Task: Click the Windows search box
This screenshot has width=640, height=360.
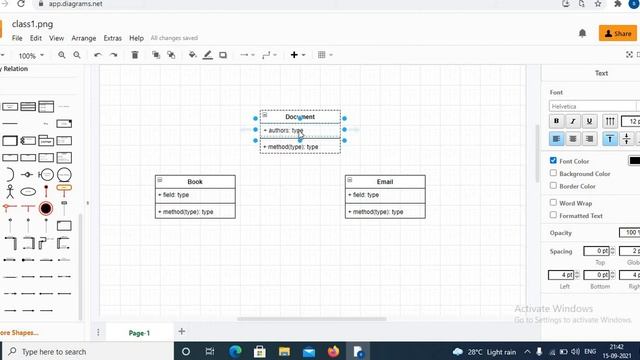Action: pyautogui.click(x=88, y=351)
